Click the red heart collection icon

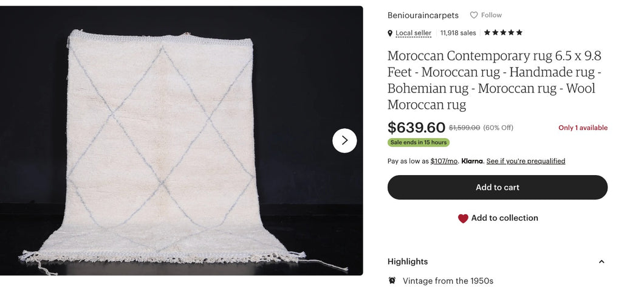pos(463,218)
